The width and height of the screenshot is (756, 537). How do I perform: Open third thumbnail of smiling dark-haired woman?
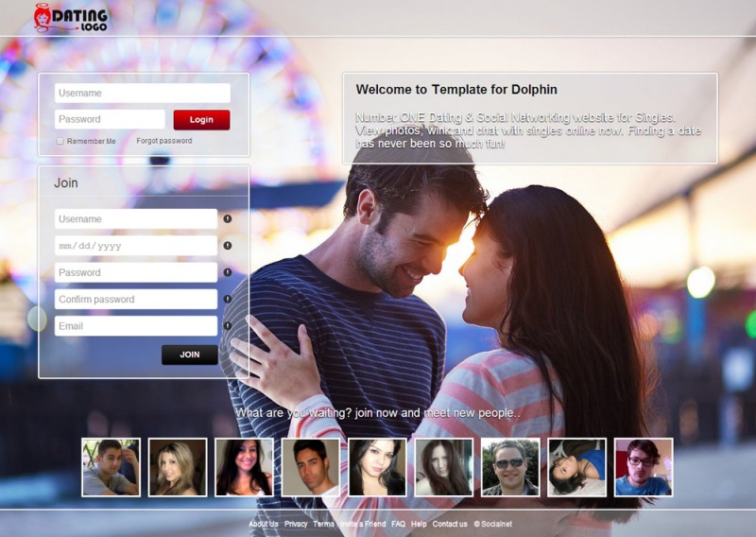[x=244, y=467]
